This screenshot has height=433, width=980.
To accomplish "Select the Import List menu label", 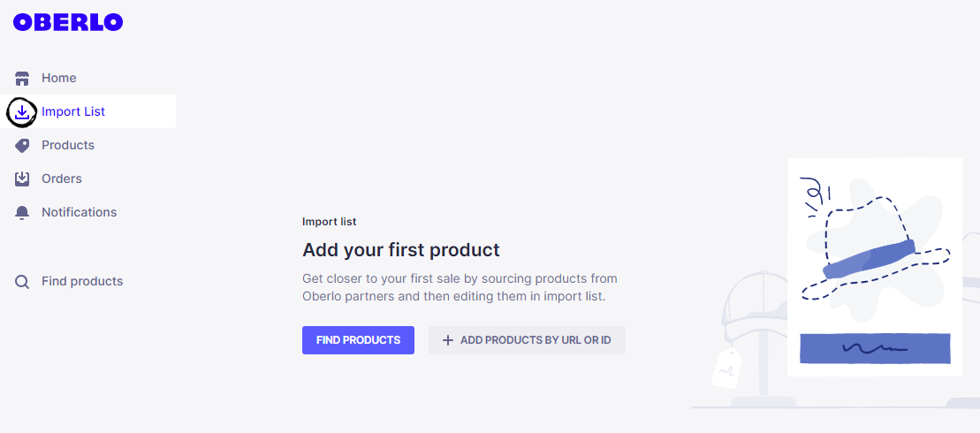I will tap(73, 111).
